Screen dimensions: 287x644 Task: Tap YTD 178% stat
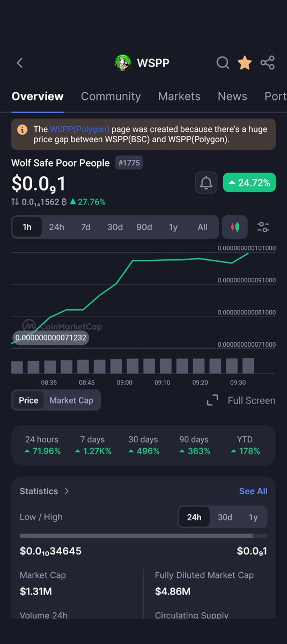point(245,445)
